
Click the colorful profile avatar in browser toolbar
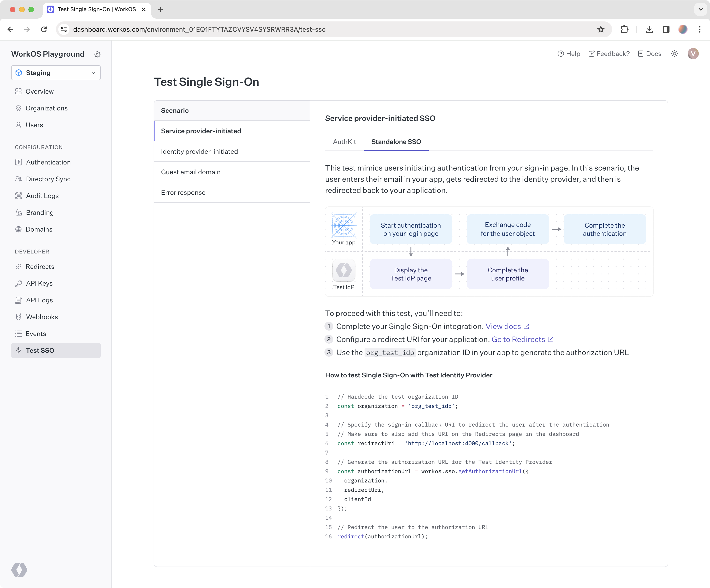pos(683,29)
